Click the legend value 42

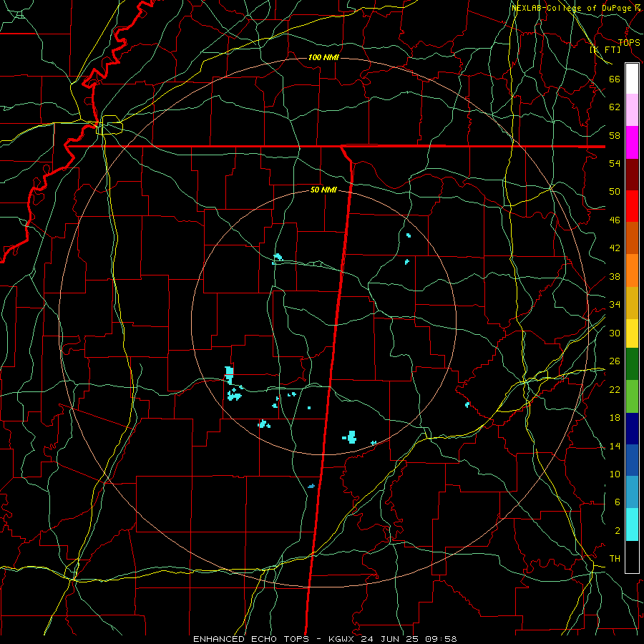pos(615,248)
